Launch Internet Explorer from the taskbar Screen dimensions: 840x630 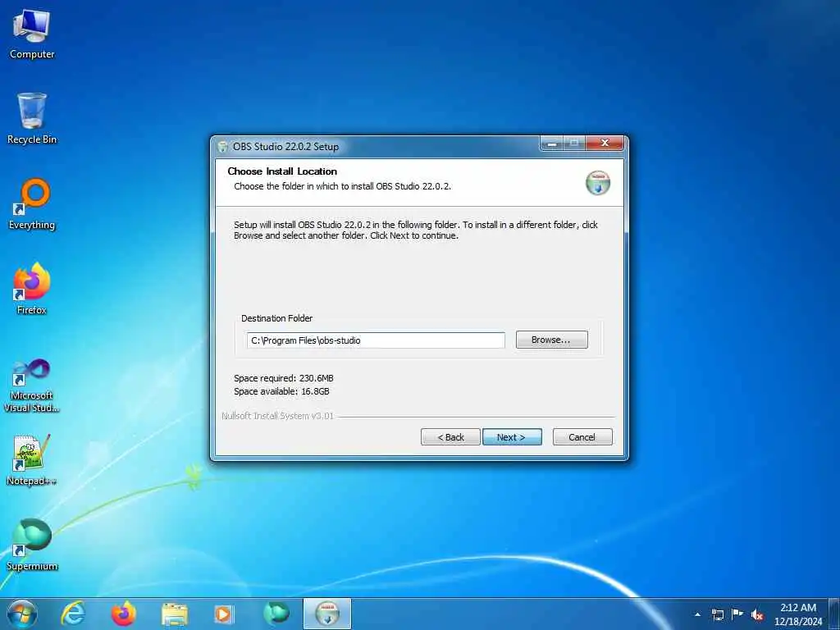pos(73,614)
